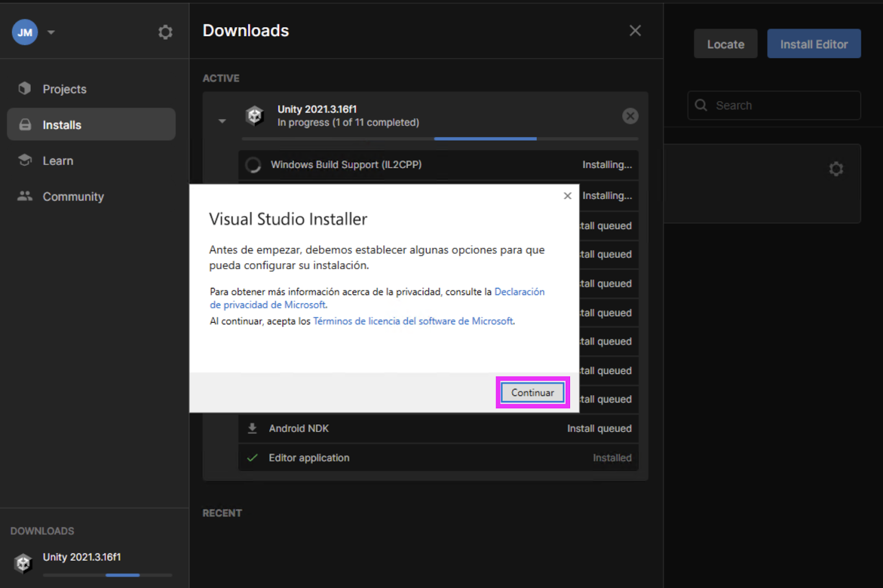The image size is (883, 588).
Task: Cancel the Unity 2021.3.16f1 installation
Action: (630, 116)
